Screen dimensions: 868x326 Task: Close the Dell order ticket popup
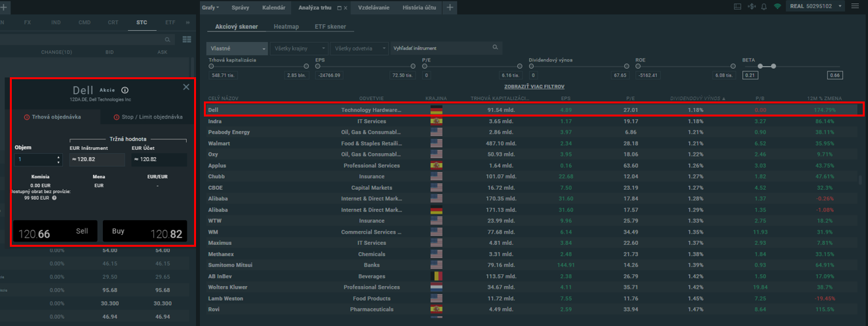186,87
